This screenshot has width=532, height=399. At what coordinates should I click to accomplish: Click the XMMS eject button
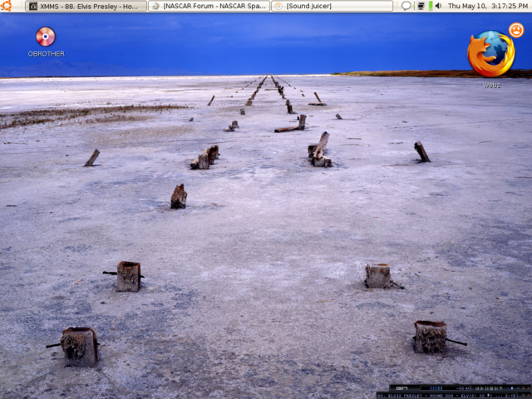(500, 388)
